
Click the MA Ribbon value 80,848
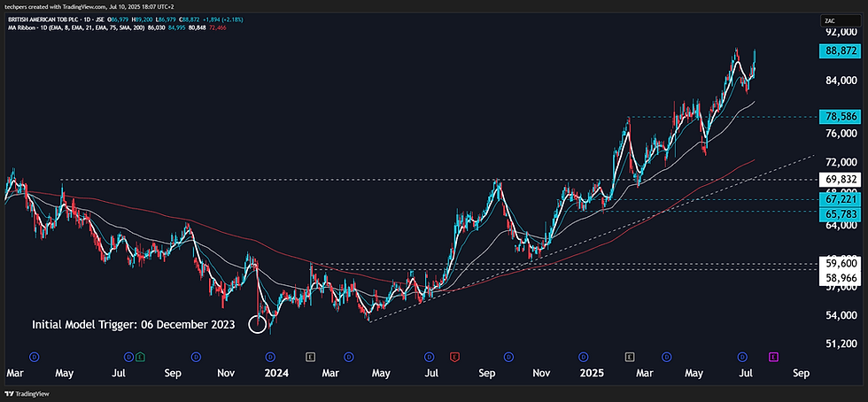[197, 27]
